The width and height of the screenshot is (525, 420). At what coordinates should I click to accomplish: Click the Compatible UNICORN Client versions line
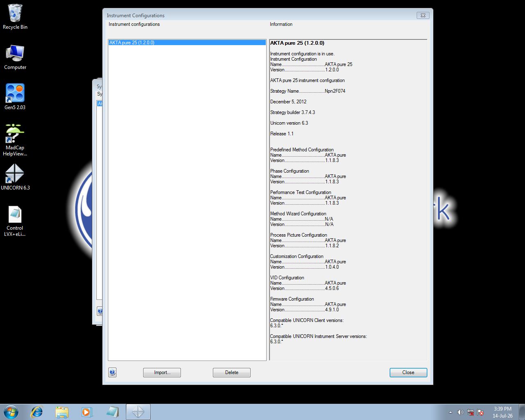(306, 320)
